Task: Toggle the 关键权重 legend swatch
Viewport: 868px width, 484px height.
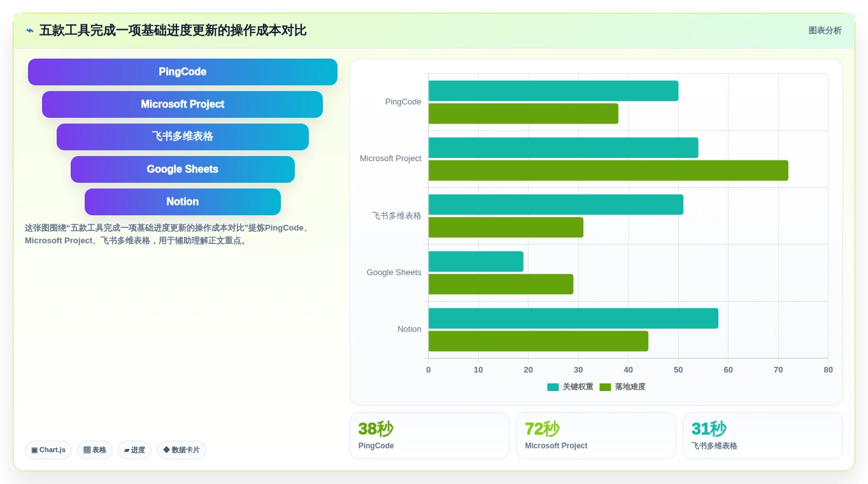Action: (x=553, y=387)
